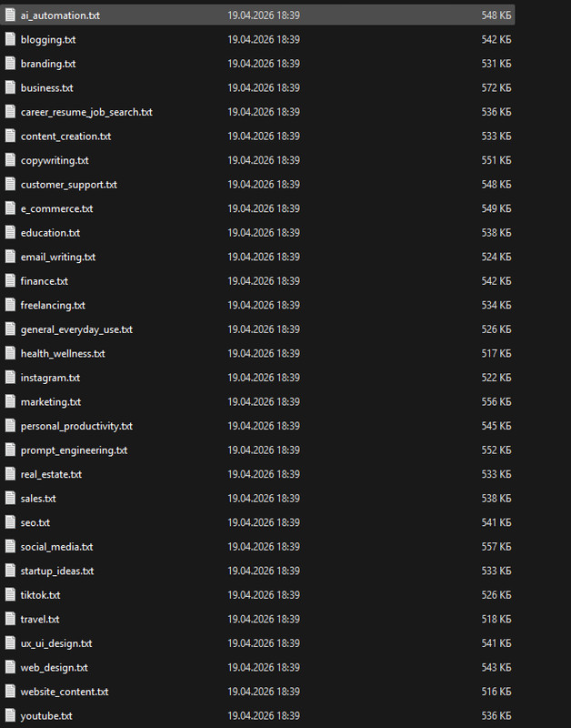Select the ux_ui_design.txt file name
Image resolution: width=571 pixels, height=728 pixels.
coord(56,643)
